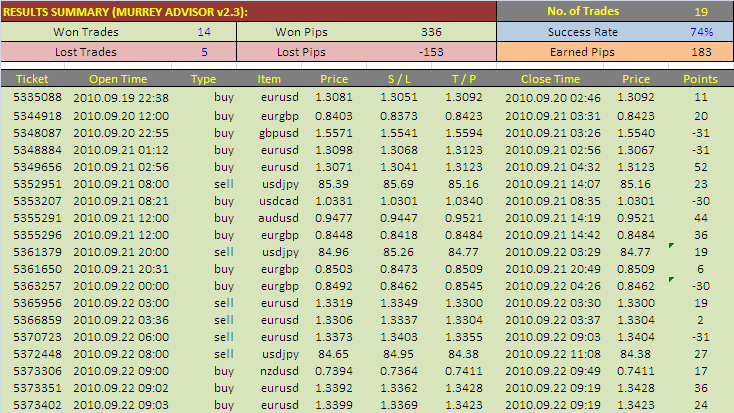
Task: Select the Success Rate 74% cell
Action: click(x=701, y=32)
